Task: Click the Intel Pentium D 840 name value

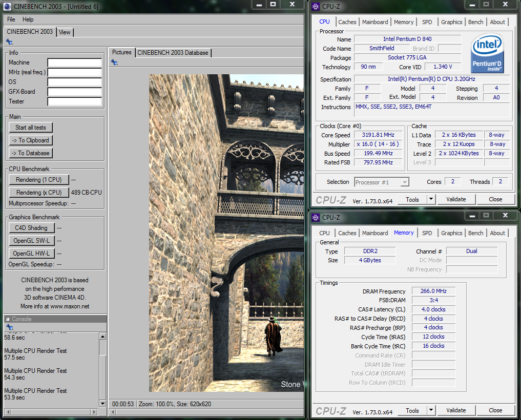Action: tap(407, 39)
